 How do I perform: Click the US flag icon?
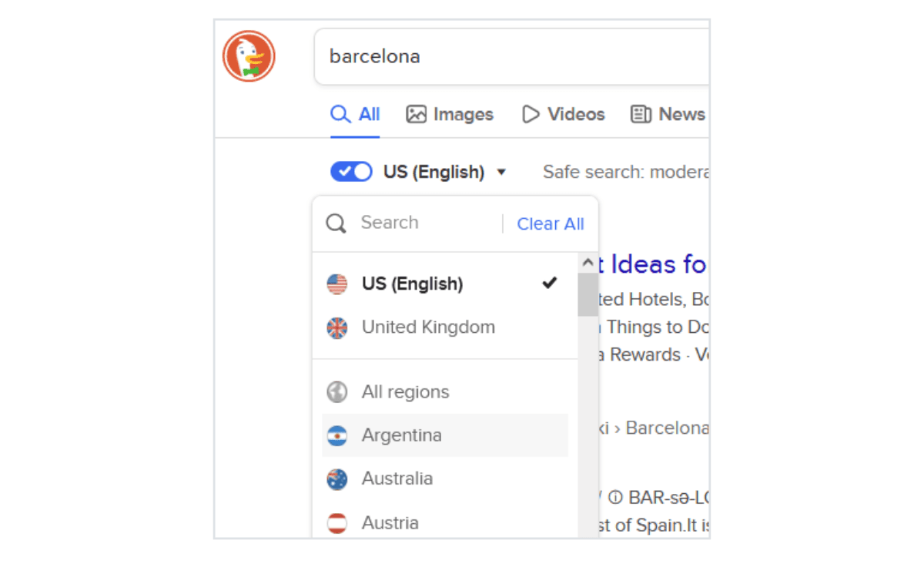click(x=337, y=284)
